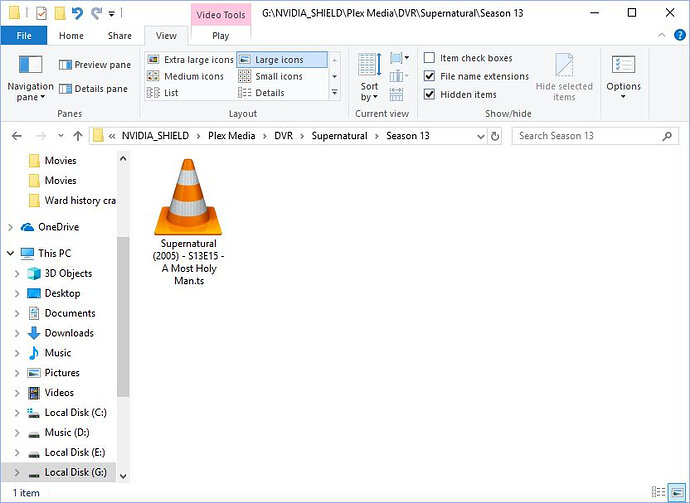Enable Item check boxes
This screenshot has height=503, width=690.
[468, 58]
